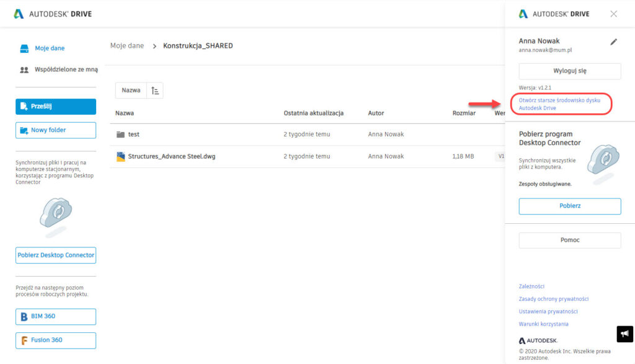
Task: Select Moje dane in sidebar
Action: tap(49, 48)
